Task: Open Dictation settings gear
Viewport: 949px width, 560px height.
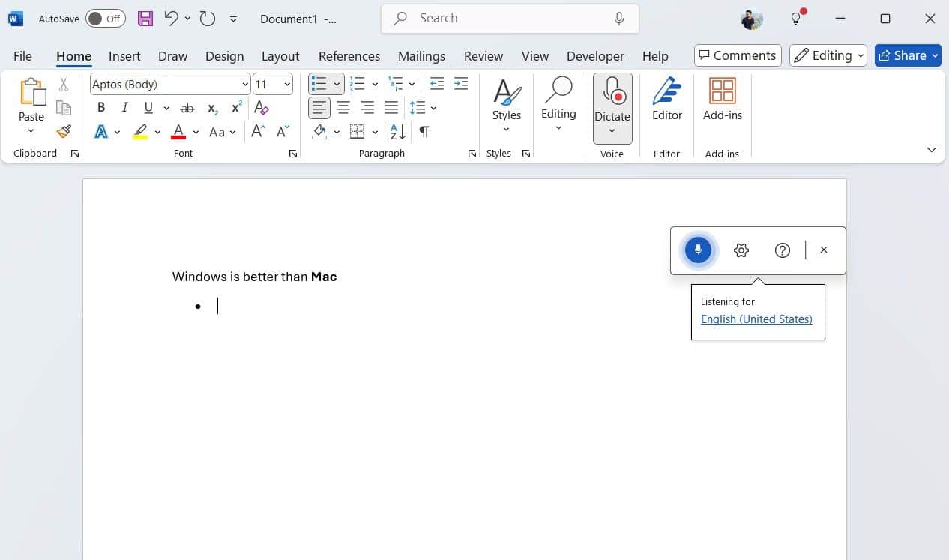Action: pyautogui.click(x=741, y=250)
